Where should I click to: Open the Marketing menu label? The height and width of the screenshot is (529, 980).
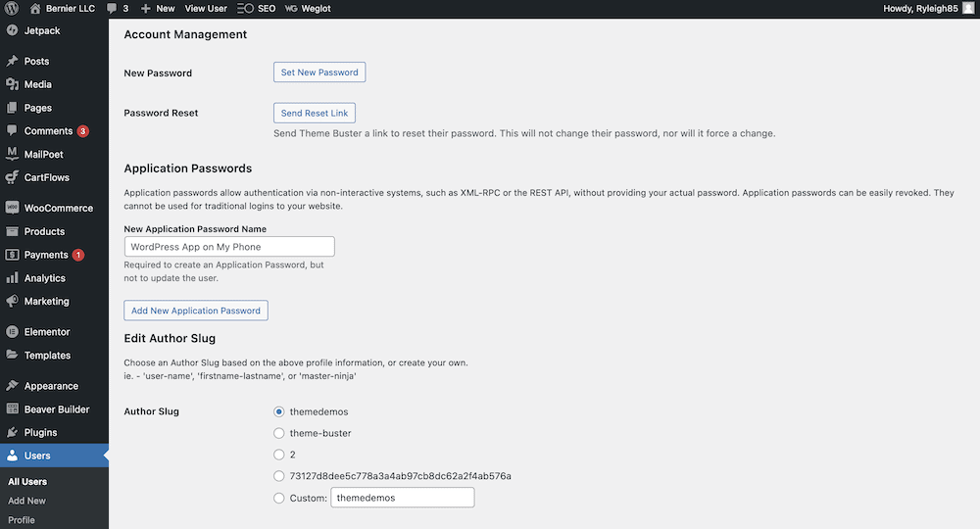point(47,301)
